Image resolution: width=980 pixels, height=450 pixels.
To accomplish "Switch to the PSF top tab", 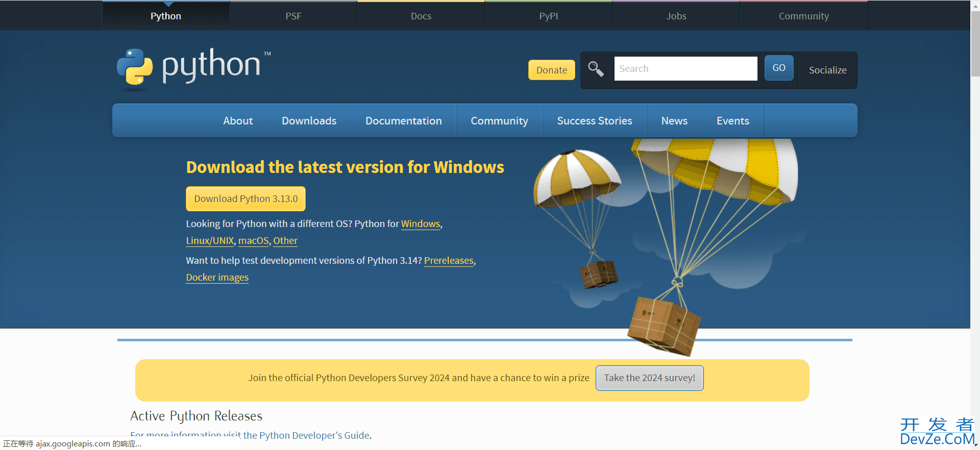I will click(293, 16).
